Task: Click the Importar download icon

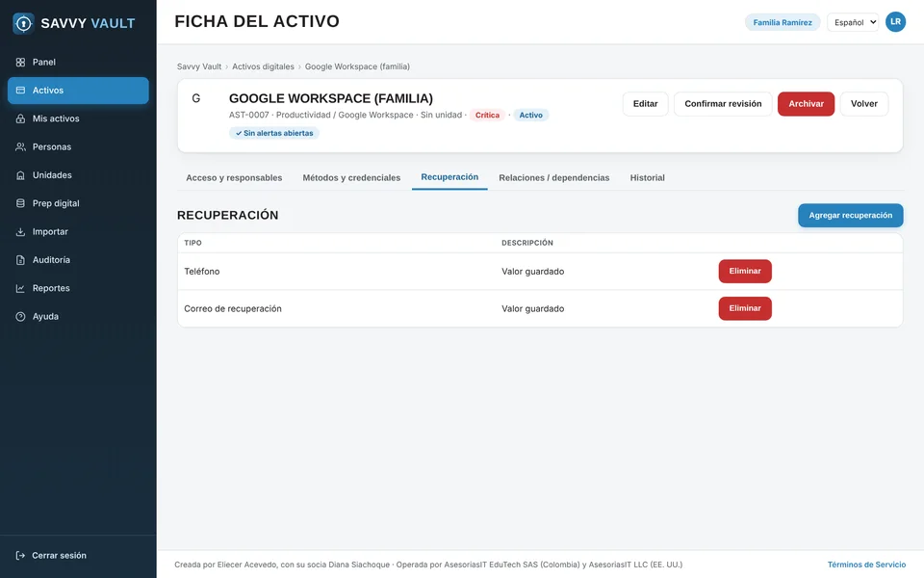Action: (x=20, y=232)
